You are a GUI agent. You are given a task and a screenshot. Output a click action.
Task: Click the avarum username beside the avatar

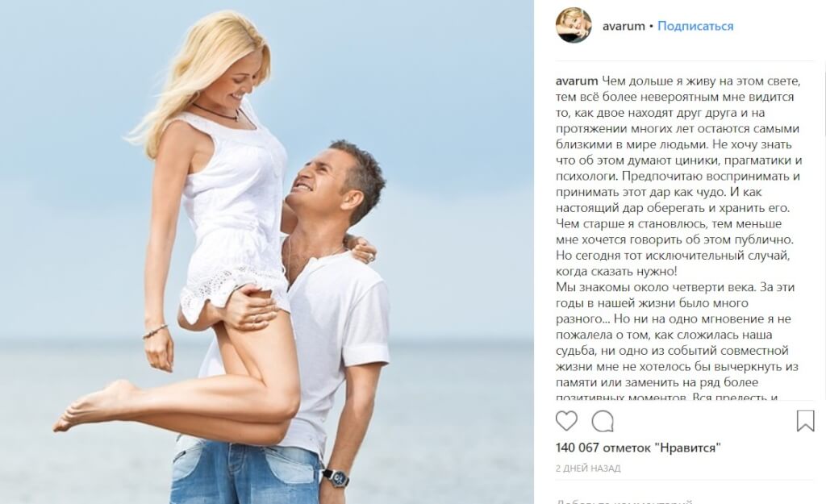[624, 26]
